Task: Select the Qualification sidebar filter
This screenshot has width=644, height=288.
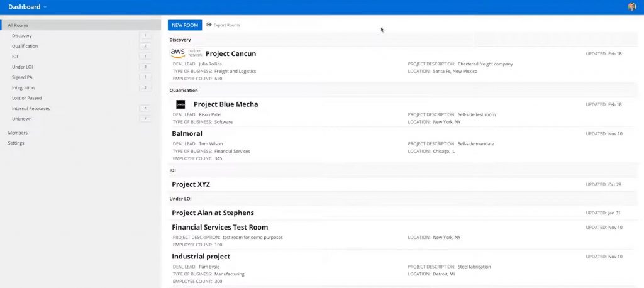Action: [25, 46]
